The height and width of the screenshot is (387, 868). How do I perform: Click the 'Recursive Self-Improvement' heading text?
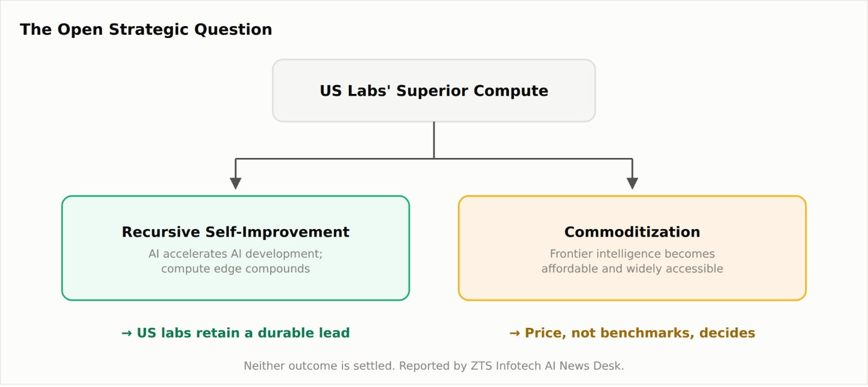[235, 232]
